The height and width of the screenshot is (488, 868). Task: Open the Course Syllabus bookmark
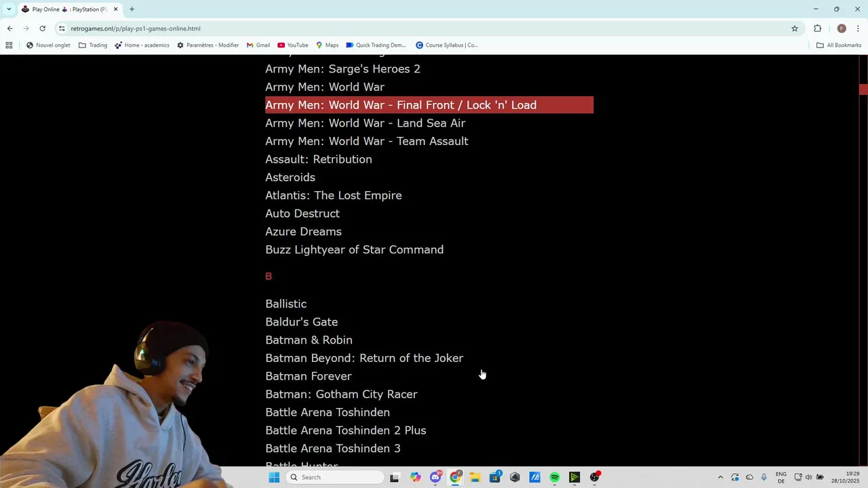(447, 45)
